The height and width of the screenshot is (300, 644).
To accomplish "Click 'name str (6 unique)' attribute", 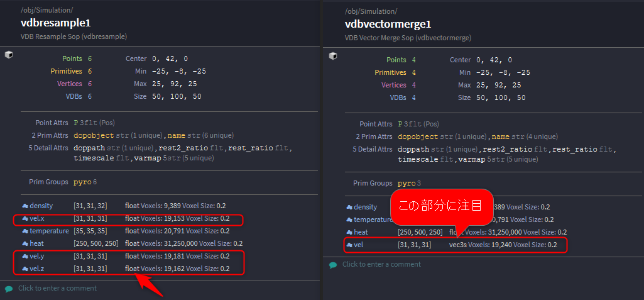I will [201, 136].
